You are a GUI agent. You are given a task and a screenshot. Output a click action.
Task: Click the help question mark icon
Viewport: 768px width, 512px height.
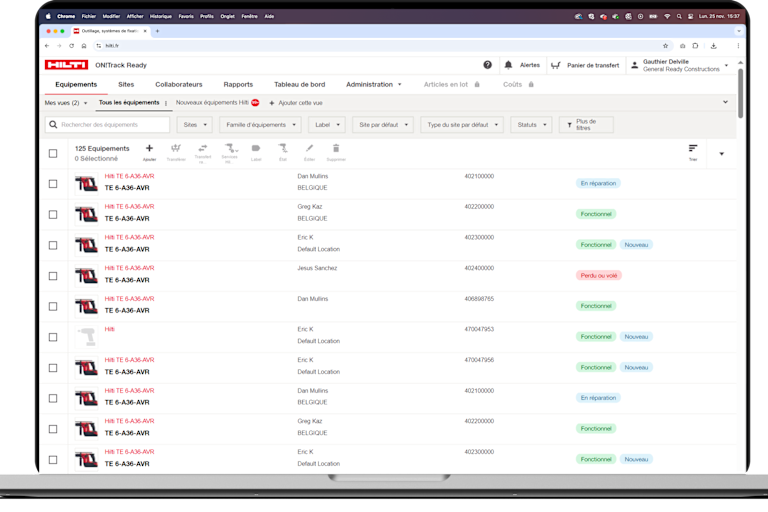click(488, 65)
